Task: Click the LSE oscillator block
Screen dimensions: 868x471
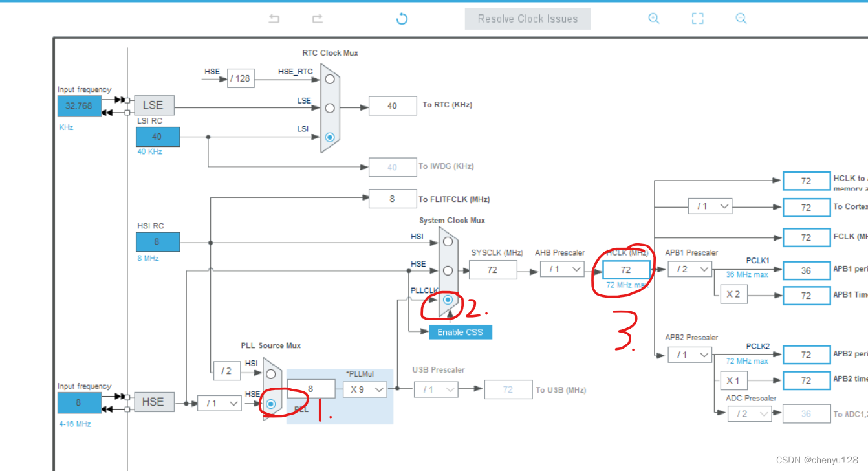Action: pos(153,105)
